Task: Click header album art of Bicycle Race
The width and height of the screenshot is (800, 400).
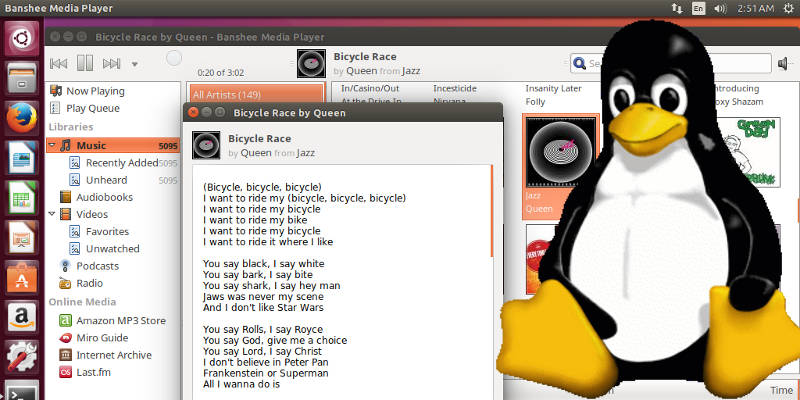Action: point(311,64)
